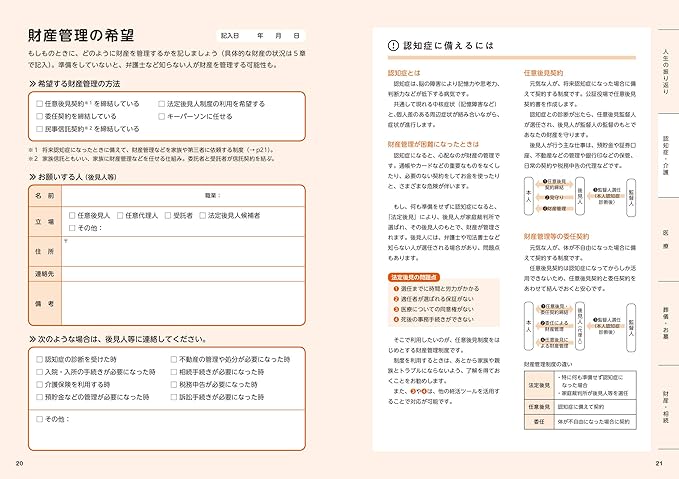679x479 pixels.
Task: Click the 財産管理等の委任契約 heading
Action: click(x=556, y=236)
